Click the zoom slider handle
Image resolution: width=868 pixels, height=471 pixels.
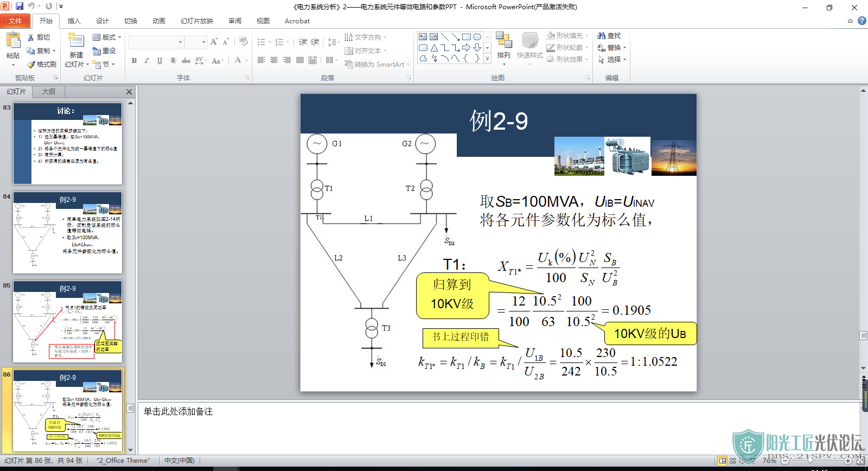810,461
